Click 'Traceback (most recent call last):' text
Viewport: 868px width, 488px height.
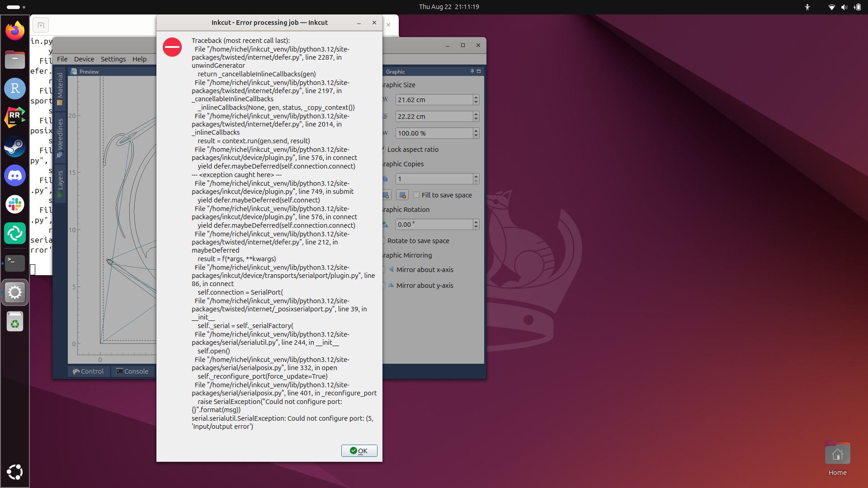tap(241, 41)
